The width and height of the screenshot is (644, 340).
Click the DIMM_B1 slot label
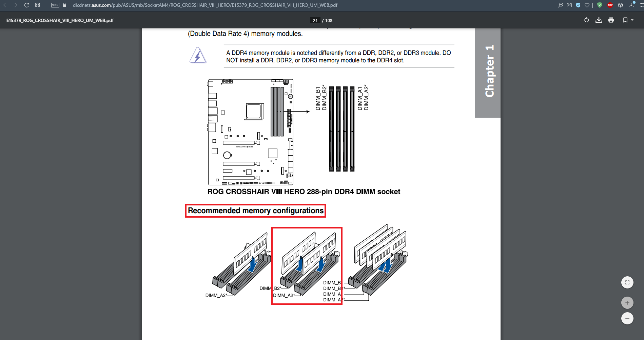point(318,98)
